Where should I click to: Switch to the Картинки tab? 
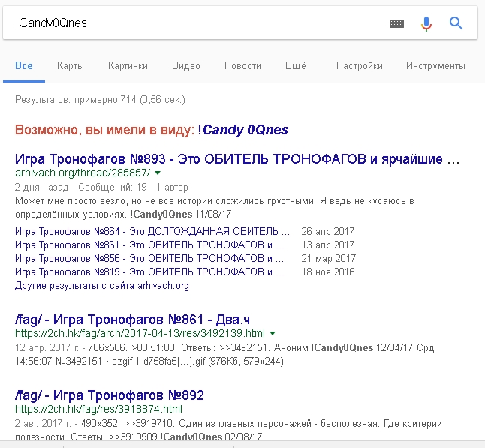coord(128,66)
